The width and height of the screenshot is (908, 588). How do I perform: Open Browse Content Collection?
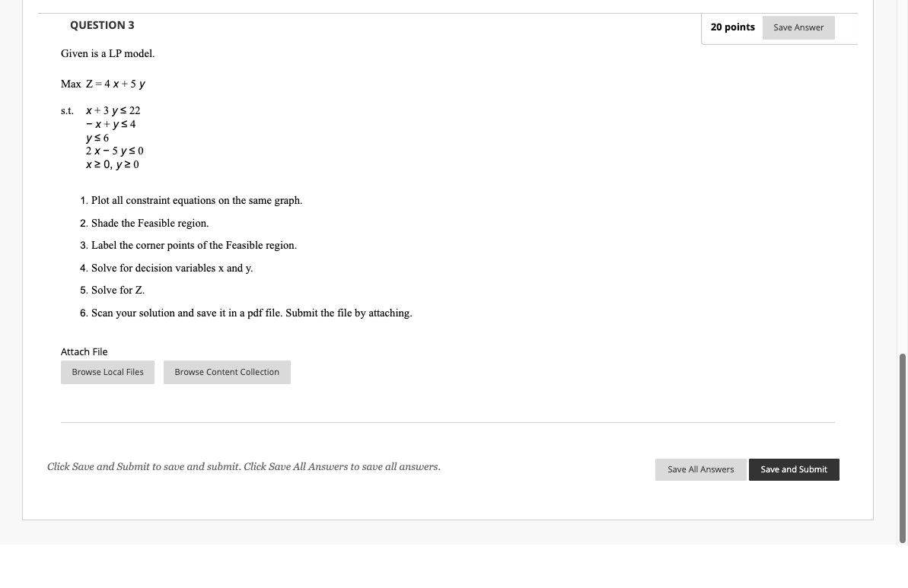point(227,372)
